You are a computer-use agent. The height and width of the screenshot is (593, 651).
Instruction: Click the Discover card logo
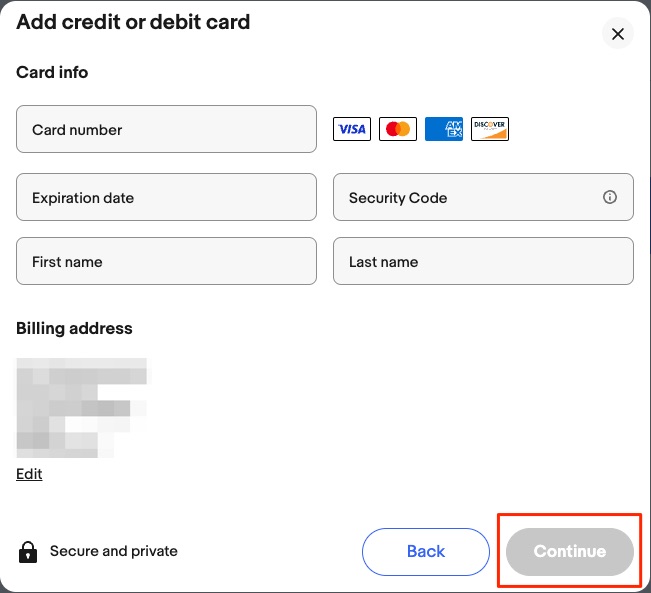click(490, 129)
